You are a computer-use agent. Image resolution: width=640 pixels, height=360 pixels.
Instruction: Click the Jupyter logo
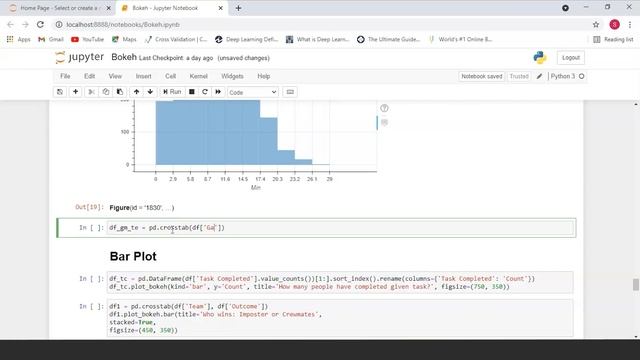(x=80, y=58)
